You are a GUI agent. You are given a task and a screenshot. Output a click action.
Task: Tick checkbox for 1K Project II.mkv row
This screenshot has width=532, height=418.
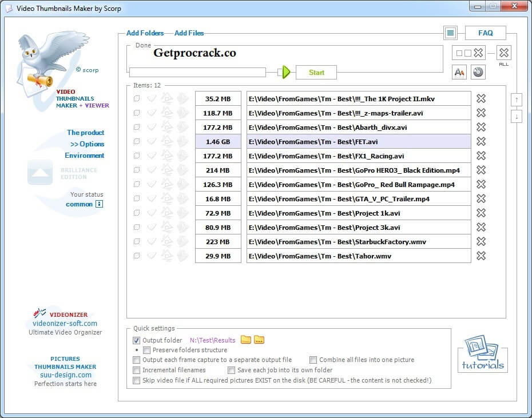(x=136, y=98)
